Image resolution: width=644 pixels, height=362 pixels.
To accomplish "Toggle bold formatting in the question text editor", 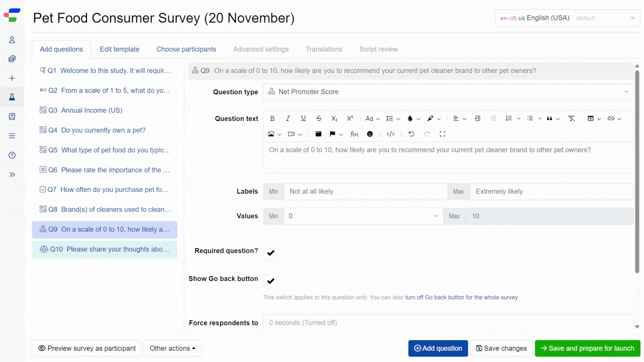I will click(x=272, y=118).
